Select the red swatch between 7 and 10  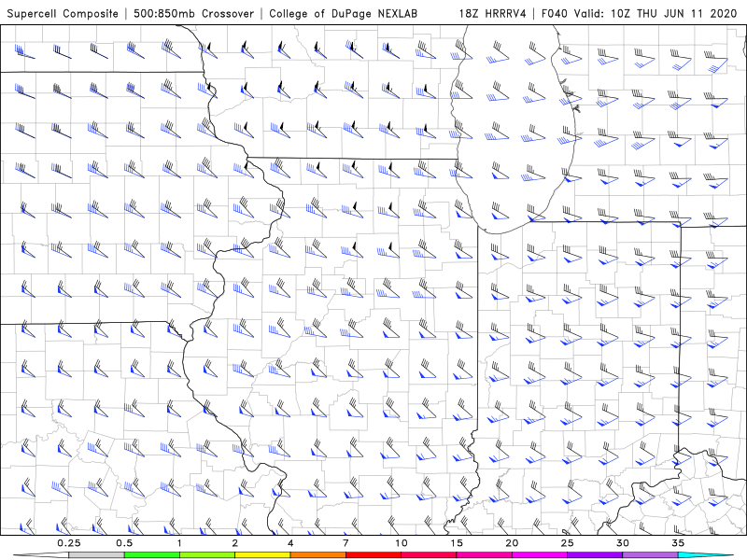tap(373, 555)
